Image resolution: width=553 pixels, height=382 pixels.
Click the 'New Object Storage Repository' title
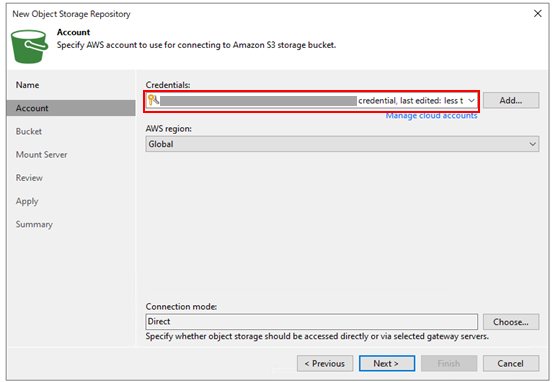(x=71, y=14)
